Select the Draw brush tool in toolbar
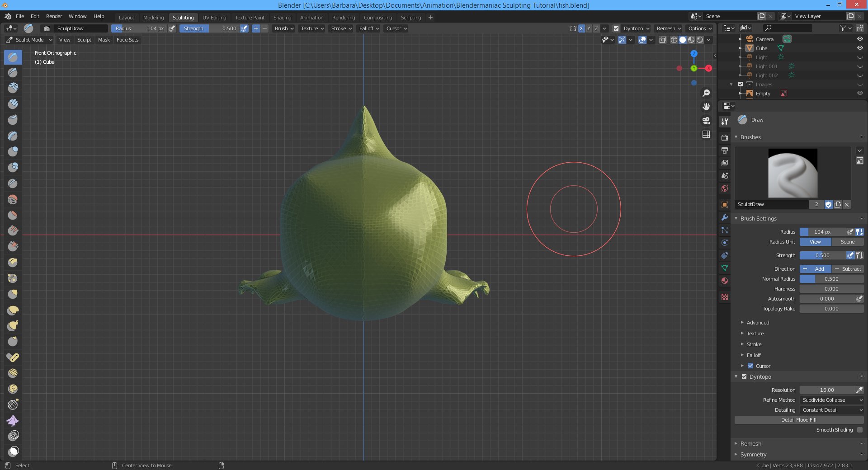 tap(13, 57)
